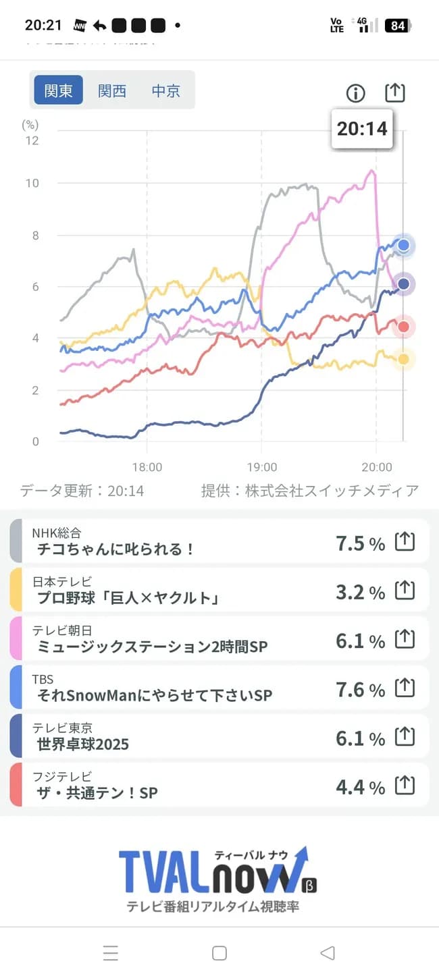439x980 pixels.
Task: Share the NHK総合 program rating
Action: tap(404, 541)
